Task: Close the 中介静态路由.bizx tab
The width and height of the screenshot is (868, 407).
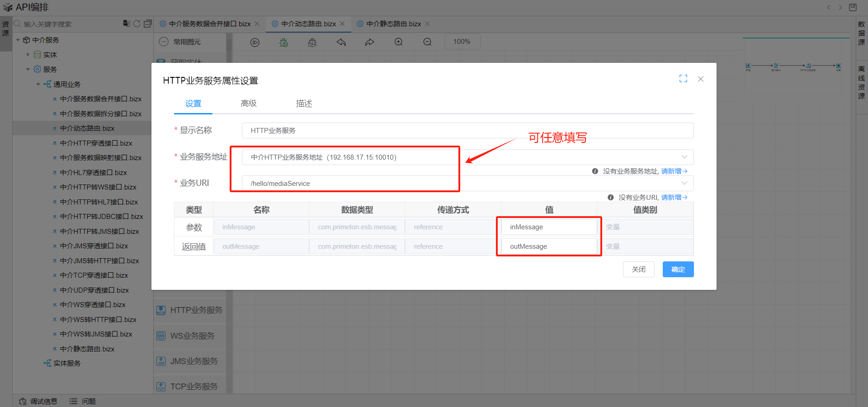Action: coord(427,24)
